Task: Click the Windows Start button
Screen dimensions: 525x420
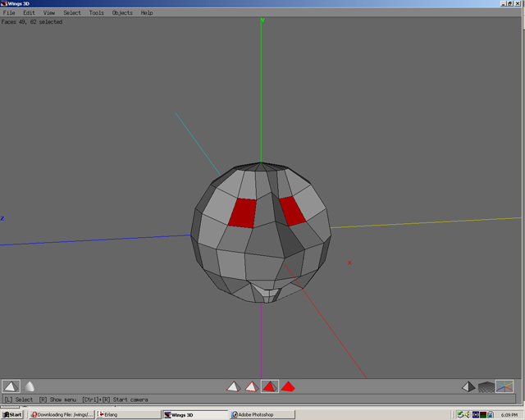Action: tap(13, 414)
